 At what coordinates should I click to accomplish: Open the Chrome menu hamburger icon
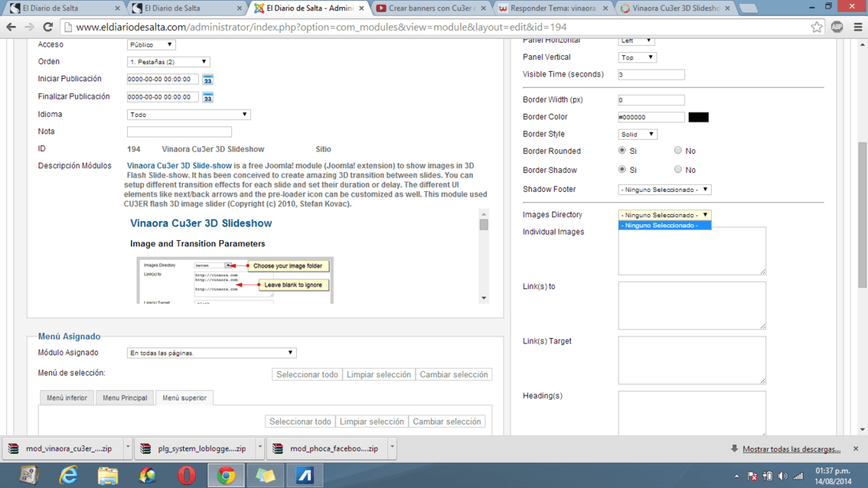coord(858,27)
